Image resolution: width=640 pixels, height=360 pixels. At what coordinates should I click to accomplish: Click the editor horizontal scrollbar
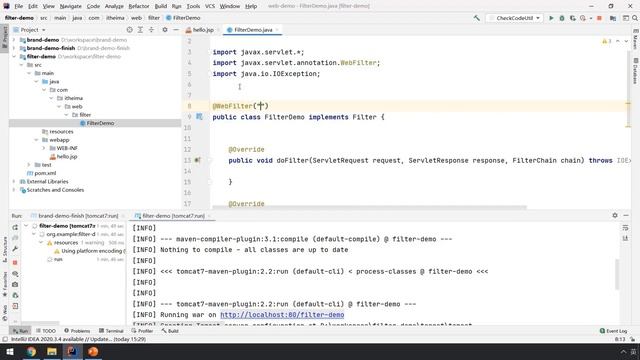369,207
